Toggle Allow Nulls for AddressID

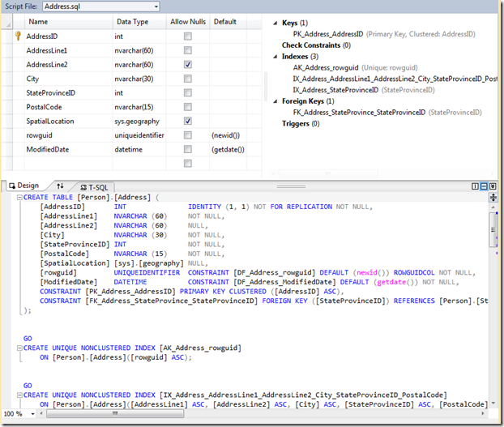[x=188, y=36]
